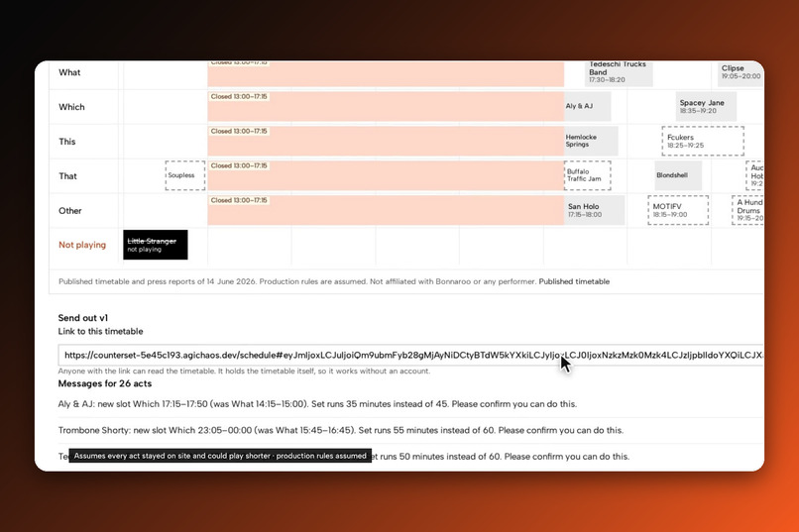Image resolution: width=799 pixels, height=532 pixels.
Task: Select the Clipse 19:05–20:00 set block
Action: [741, 74]
